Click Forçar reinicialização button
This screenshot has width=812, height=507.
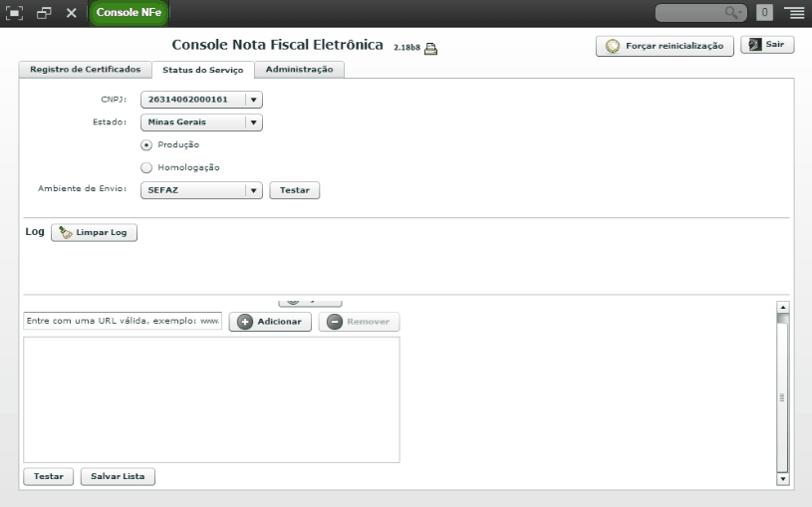click(665, 46)
